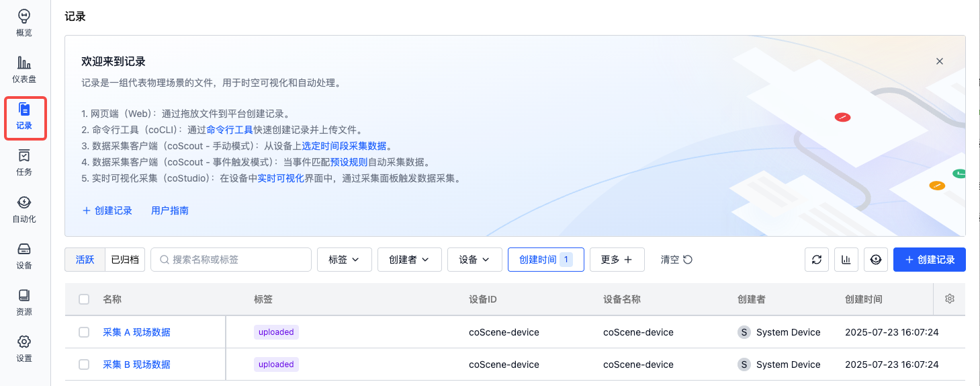Click 设备ID coScene-device in 采集 A row

tap(504, 332)
